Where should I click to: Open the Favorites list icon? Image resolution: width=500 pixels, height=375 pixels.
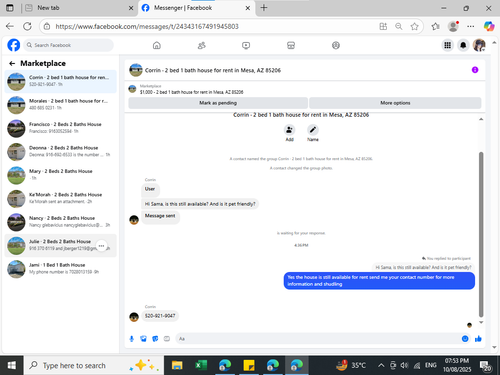(435, 26)
